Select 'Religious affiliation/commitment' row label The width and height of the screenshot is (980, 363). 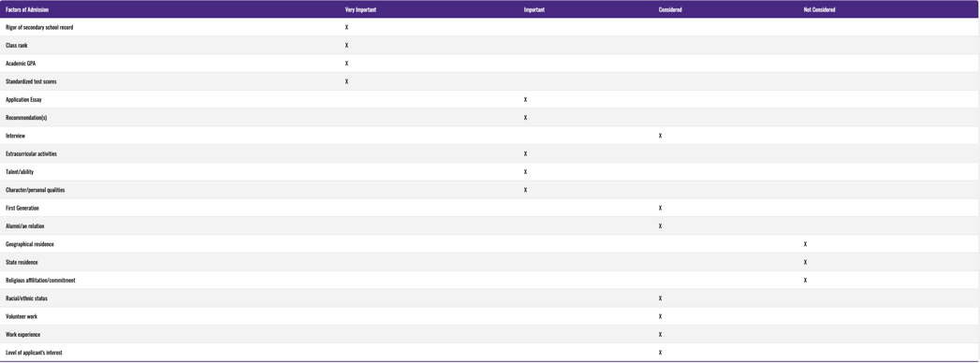click(x=40, y=282)
